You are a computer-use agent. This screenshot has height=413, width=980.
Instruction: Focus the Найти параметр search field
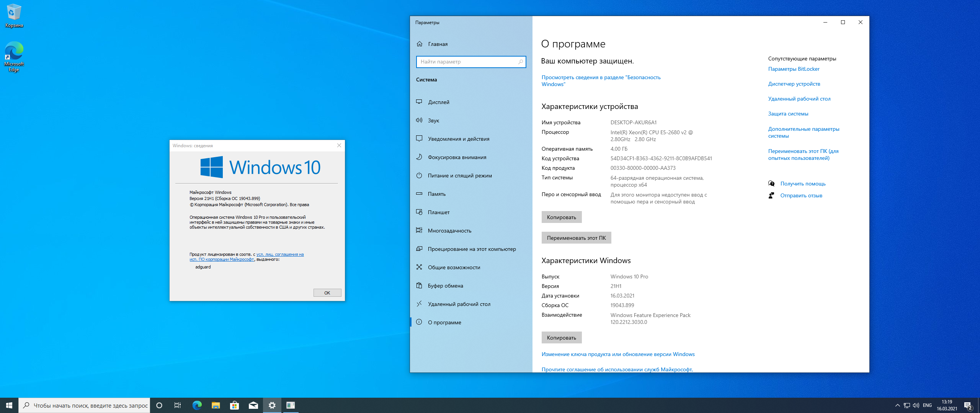pyautogui.click(x=471, y=62)
